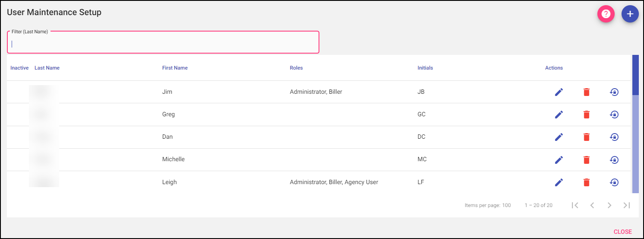Go to the next page arrow
Screen dimensions: 644x239
(609, 205)
